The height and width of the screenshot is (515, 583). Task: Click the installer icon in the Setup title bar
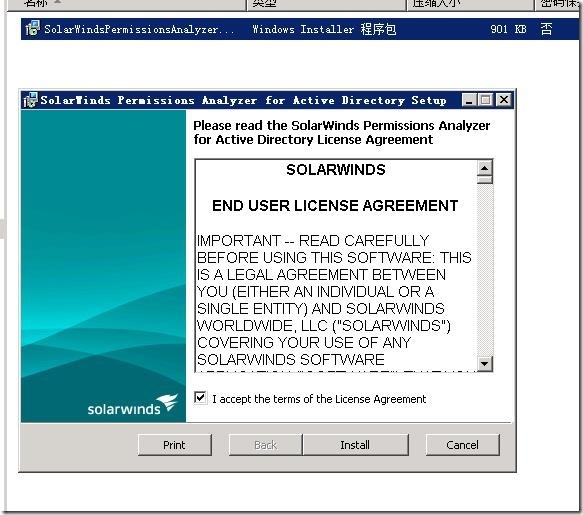pos(30,100)
